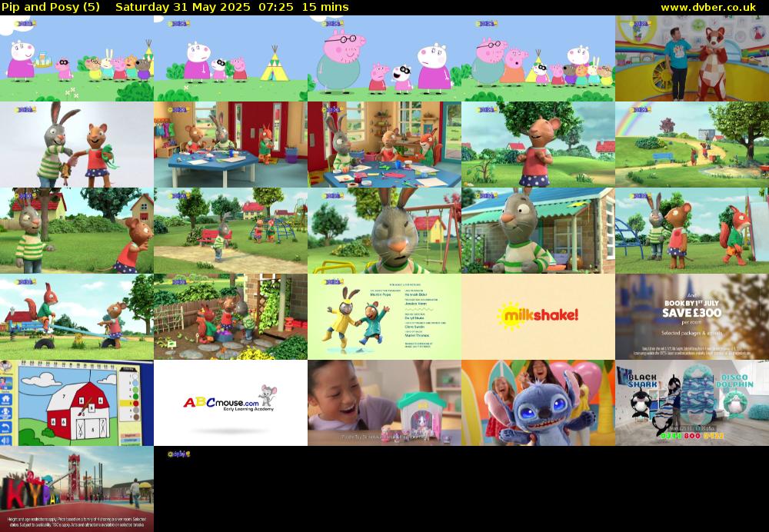This screenshot has width=769, height=532.
Task: Select craft table frame with red doors
Action: 231,145
